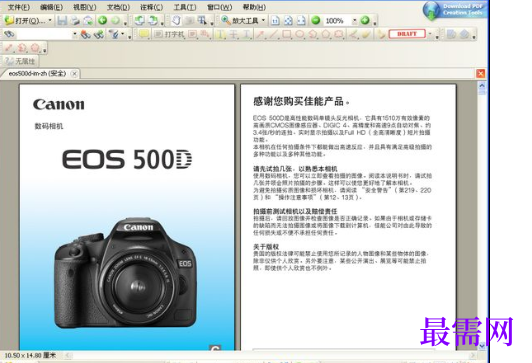The image size is (532, 363).
Task: Select the Text Box tool
Action: pyautogui.click(x=192, y=34)
